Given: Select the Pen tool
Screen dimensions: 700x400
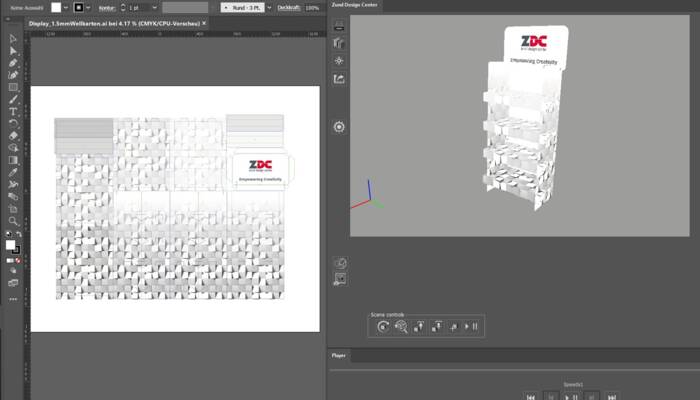Looking at the screenshot, I should pyautogui.click(x=13, y=63).
